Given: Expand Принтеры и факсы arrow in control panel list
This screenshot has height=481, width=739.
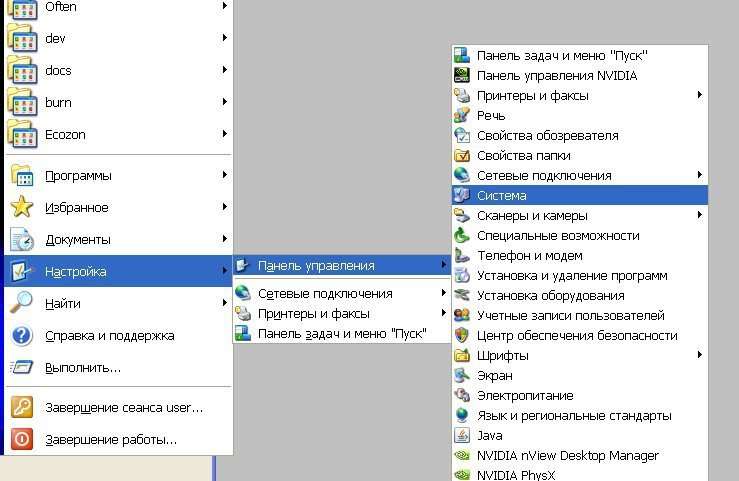Looking at the screenshot, I should pos(700,95).
